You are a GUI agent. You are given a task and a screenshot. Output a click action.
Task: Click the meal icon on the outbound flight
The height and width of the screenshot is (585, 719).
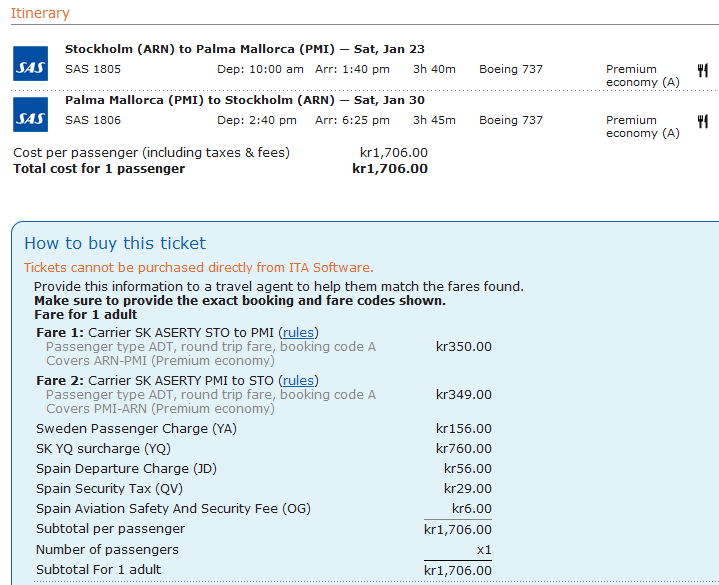[703, 70]
